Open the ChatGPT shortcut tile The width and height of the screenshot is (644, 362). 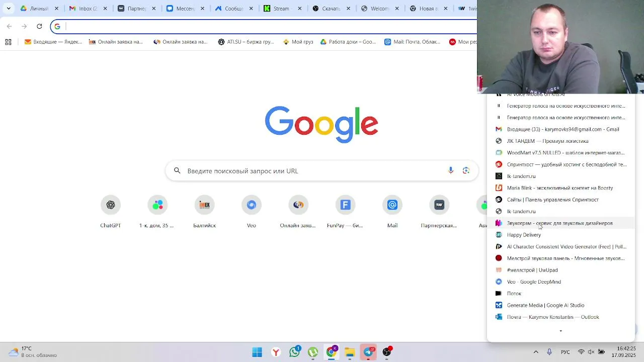tap(110, 212)
